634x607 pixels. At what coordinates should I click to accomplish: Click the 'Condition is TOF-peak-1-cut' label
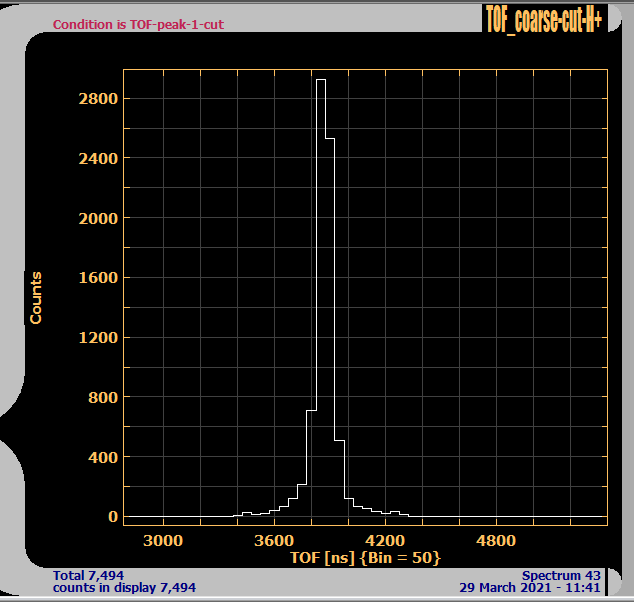click(138, 25)
